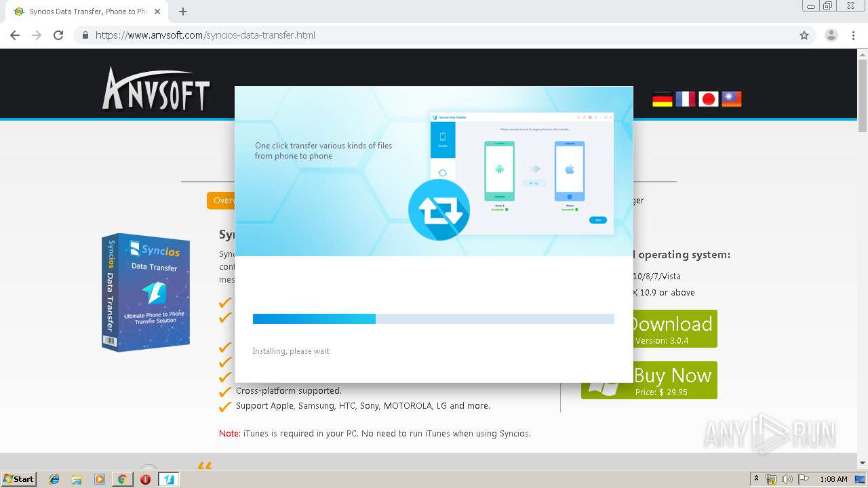Launch Internet Explorer from the taskbar
868x488 pixels.
(x=54, y=479)
